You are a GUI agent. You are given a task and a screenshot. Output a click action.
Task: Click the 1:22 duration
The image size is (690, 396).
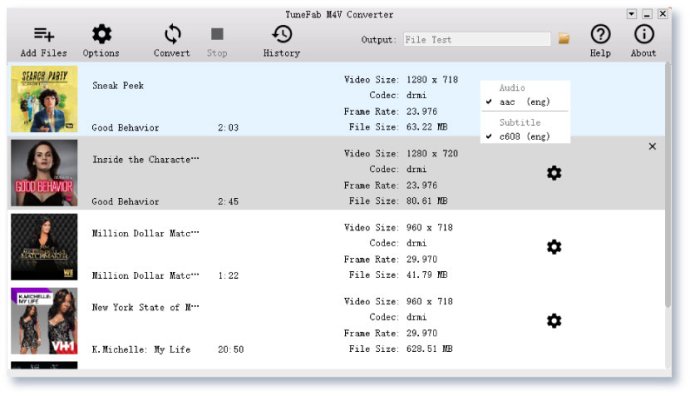(228, 275)
